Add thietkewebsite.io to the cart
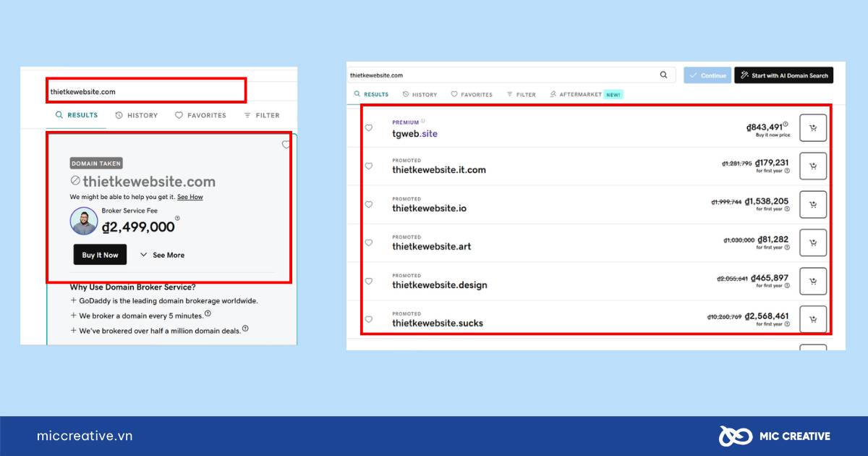 click(813, 205)
